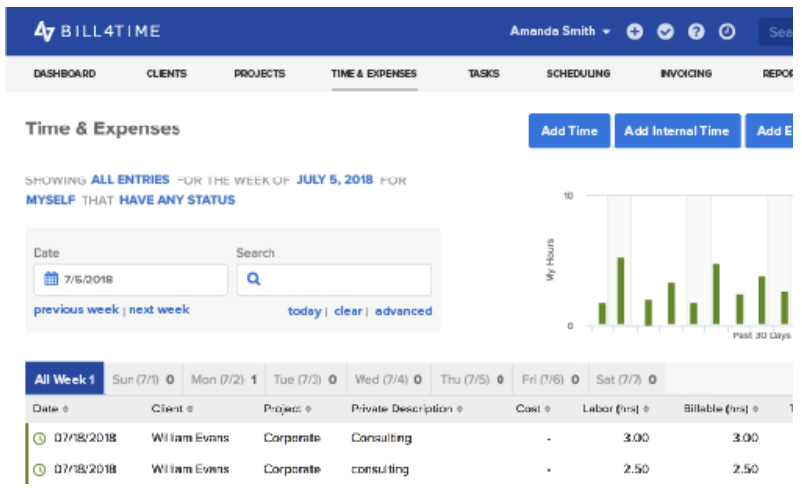Screen dimensions: 802x500
Task: Click the Add Internal Time button
Action: pos(677,131)
